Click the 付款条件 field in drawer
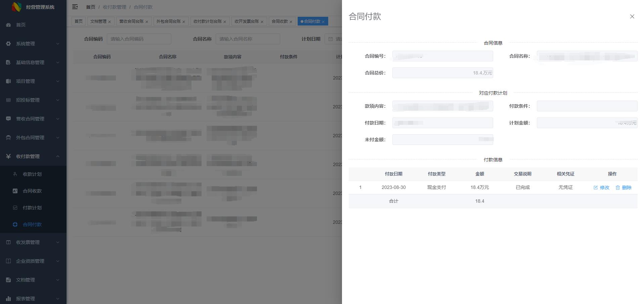644x304 pixels. click(587, 106)
